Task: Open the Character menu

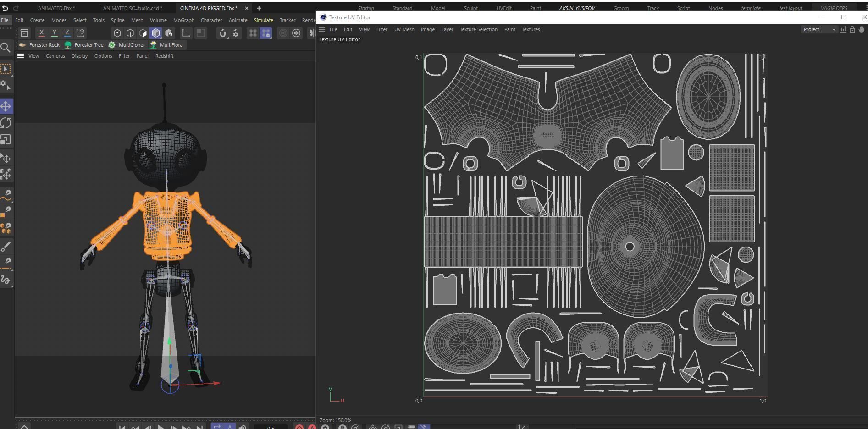Action: (211, 20)
